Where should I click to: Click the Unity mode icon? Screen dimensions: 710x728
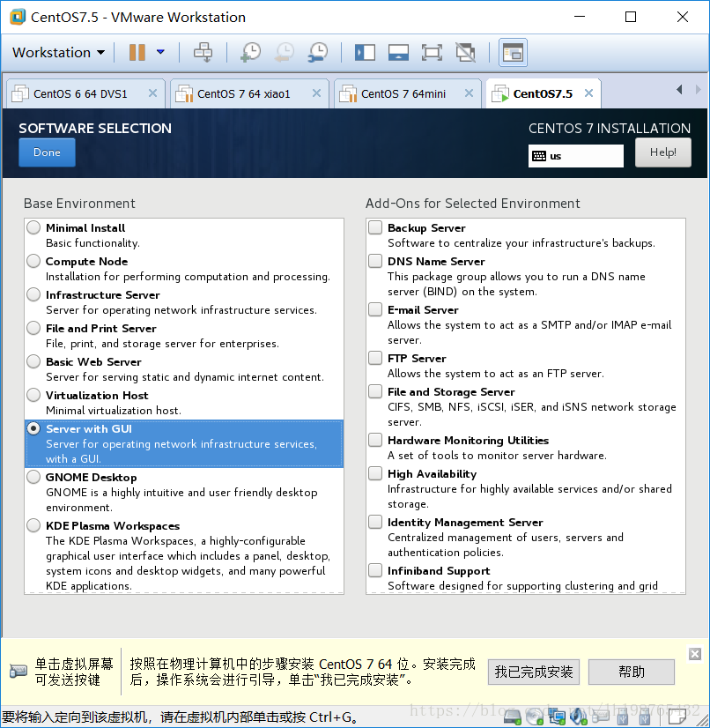465,53
